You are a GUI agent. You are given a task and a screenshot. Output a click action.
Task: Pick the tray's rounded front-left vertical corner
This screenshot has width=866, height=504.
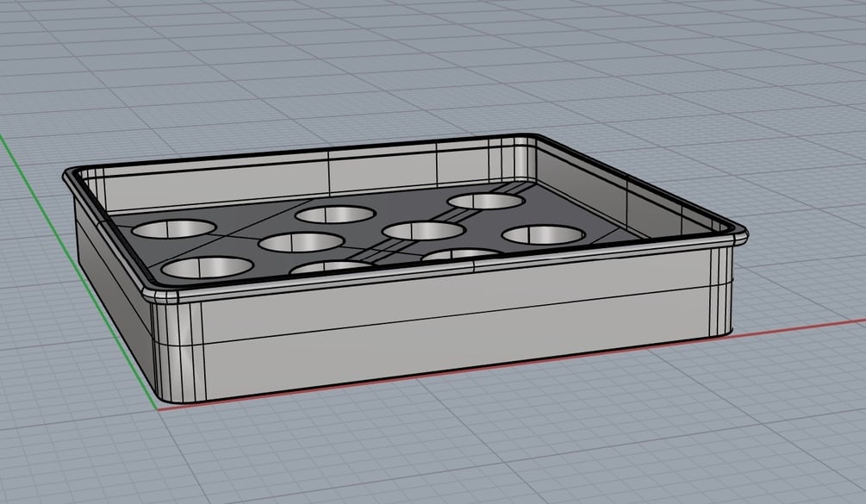pyautogui.click(x=177, y=351)
